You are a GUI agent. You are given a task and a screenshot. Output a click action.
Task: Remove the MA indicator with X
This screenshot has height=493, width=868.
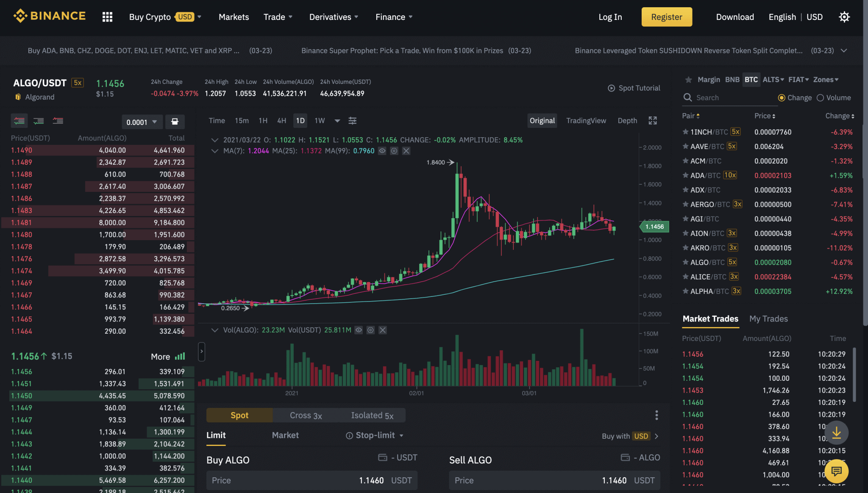coord(406,151)
